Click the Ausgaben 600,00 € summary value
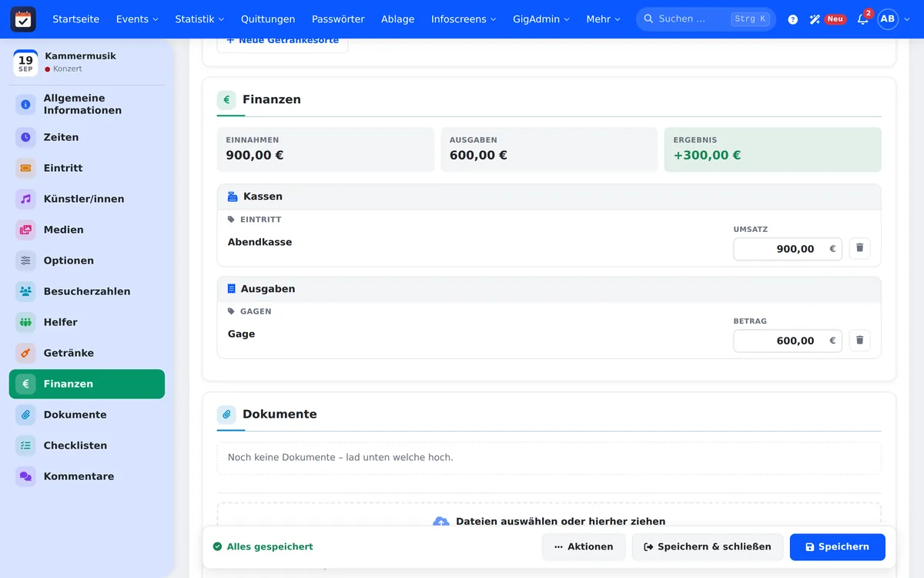The width and height of the screenshot is (924, 578). [478, 155]
